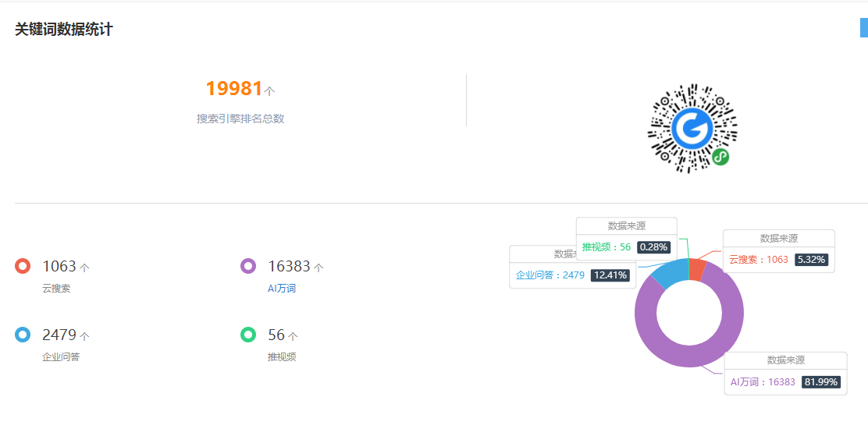This screenshot has height=429, width=868.
Task: Click the 推视频 label under 56
Action: (x=282, y=357)
